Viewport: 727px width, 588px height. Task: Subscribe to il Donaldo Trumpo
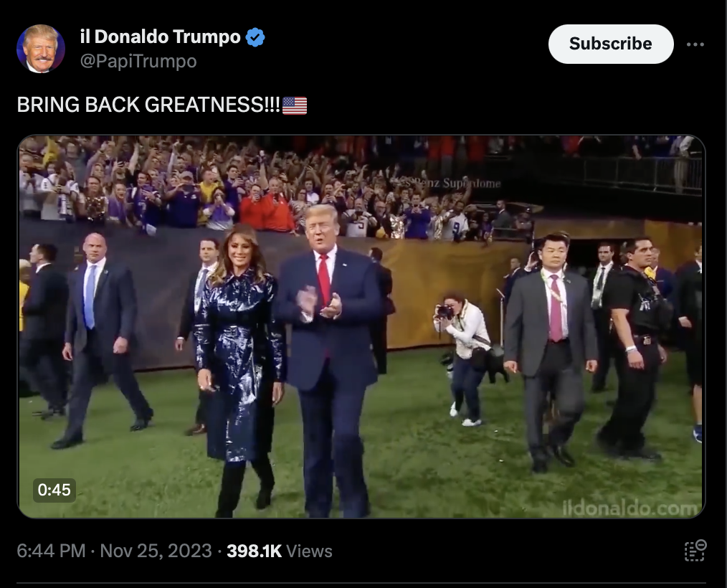611,44
